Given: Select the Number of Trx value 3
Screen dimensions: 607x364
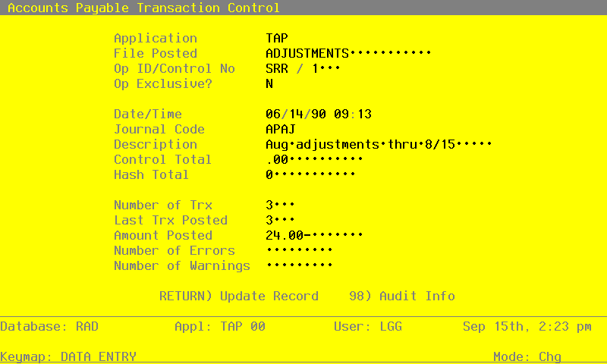Looking at the screenshot, I should click(280, 205).
